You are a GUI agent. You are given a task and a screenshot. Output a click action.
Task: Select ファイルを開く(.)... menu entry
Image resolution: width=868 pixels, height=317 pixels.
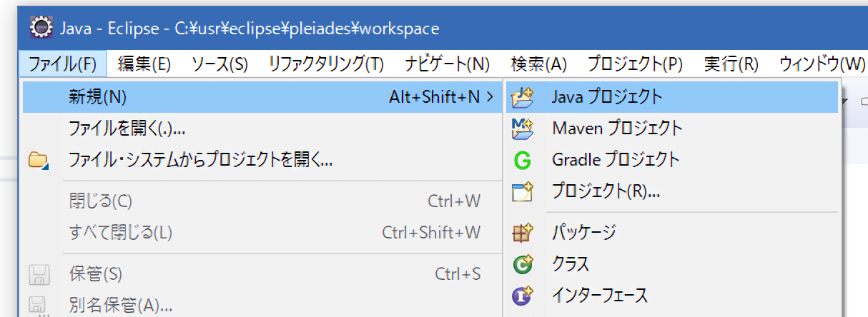coord(127,129)
